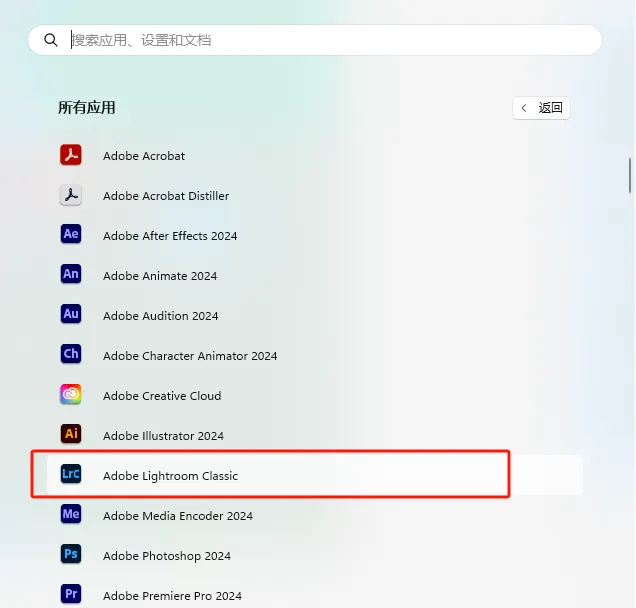Screen dimensions: 636x608
Task: Select "Adobe Illustrator 2024" text
Action: [x=163, y=436]
